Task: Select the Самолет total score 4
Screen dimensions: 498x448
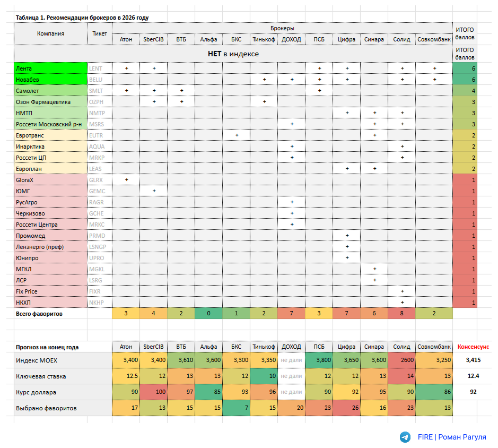Action: 465,91
